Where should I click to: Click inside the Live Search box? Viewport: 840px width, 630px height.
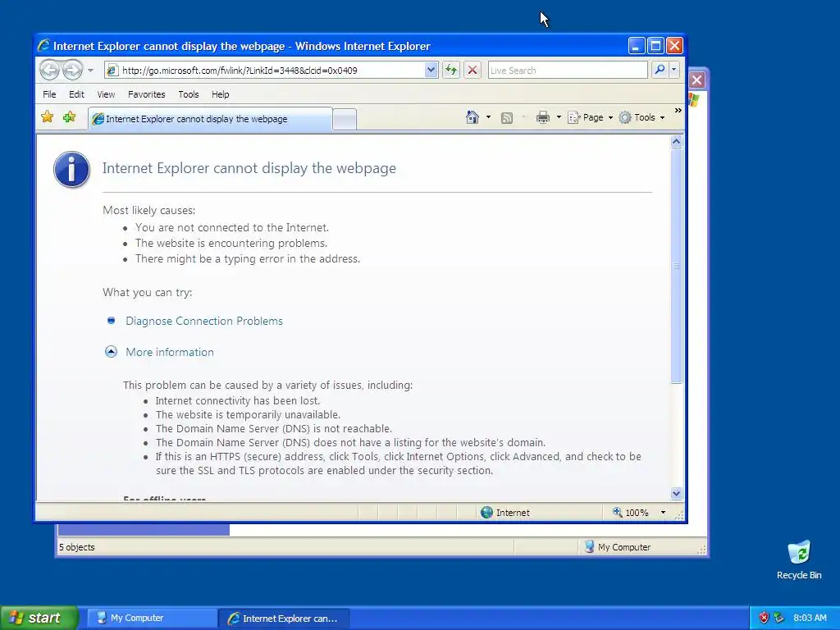[568, 71]
